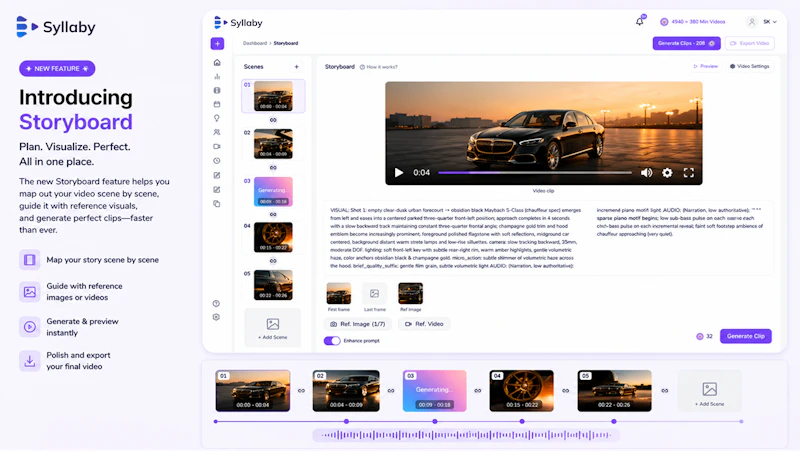Click the video camera sidebar icon
The height and width of the screenshot is (451, 800).
tap(217, 146)
